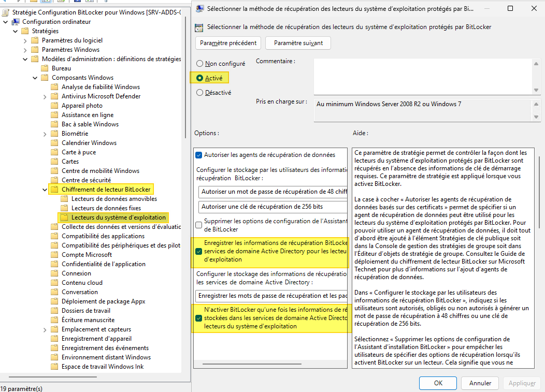The image size is (545, 392).
Task: Expand the Biométrie tree node
Action: click(44, 133)
